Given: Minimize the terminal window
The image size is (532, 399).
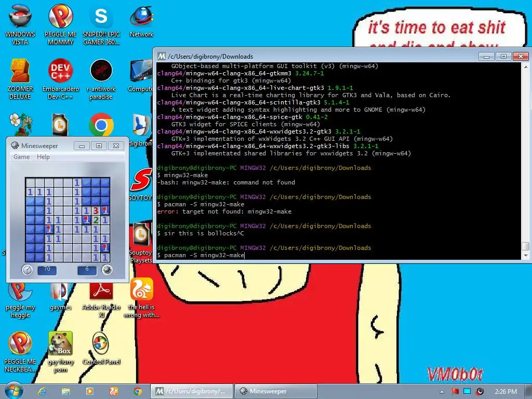Looking at the screenshot, I should [486, 56].
